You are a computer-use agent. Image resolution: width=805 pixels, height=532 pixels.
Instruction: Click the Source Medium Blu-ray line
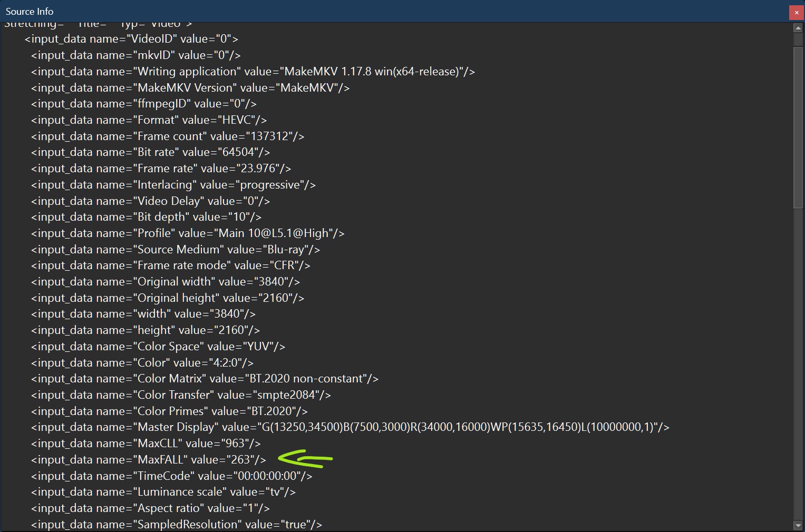click(175, 250)
